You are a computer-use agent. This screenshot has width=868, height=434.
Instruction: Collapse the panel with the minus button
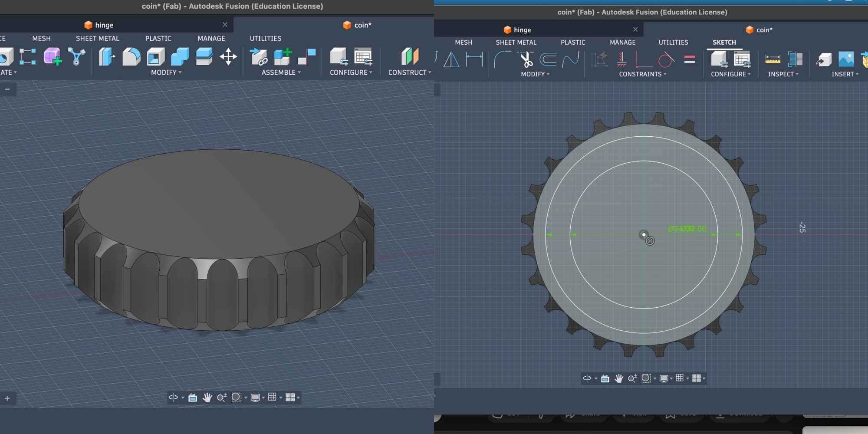(x=7, y=89)
